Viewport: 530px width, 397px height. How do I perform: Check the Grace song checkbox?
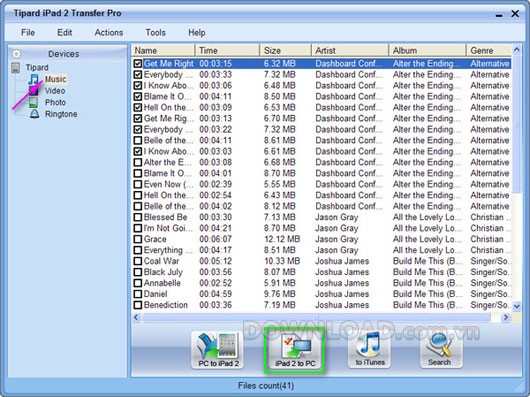click(x=138, y=239)
